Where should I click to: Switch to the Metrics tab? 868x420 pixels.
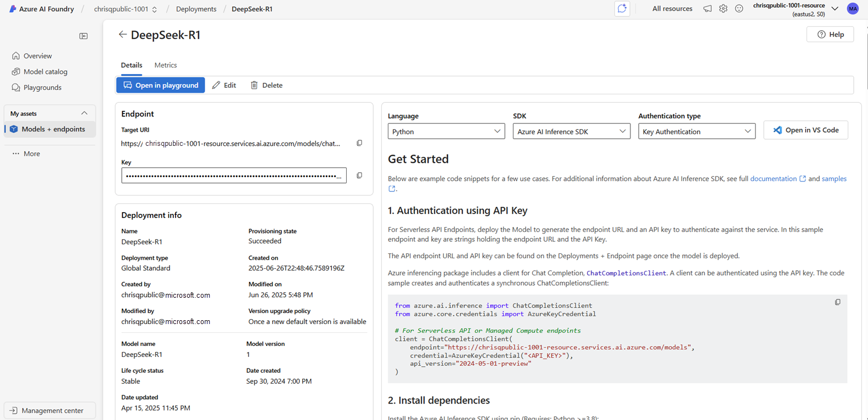click(x=166, y=65)
